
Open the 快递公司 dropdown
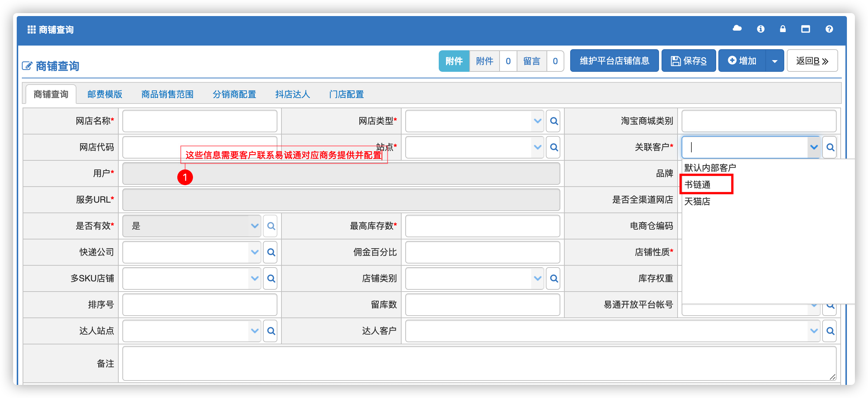(255, 252)
